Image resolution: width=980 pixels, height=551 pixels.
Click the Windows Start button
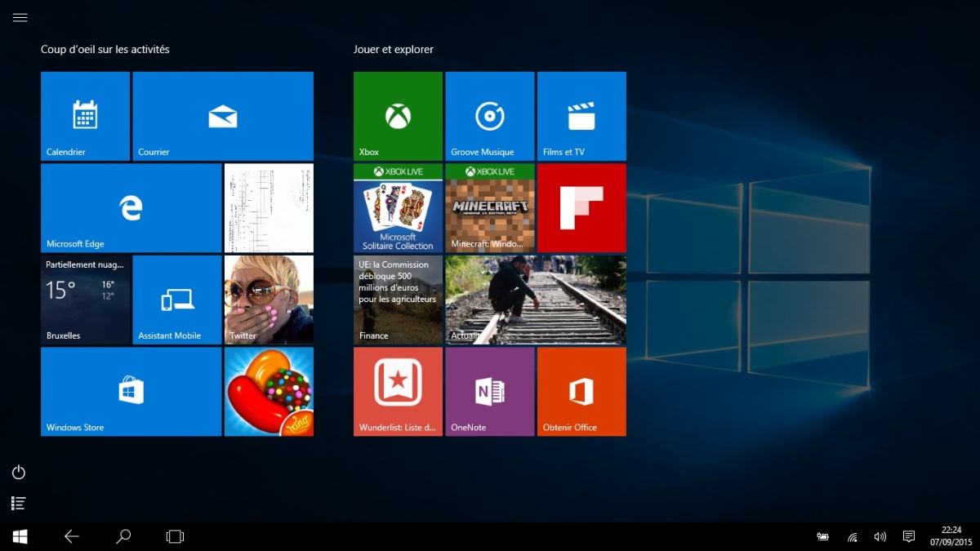pyautogui.click(x=20, y=536)
